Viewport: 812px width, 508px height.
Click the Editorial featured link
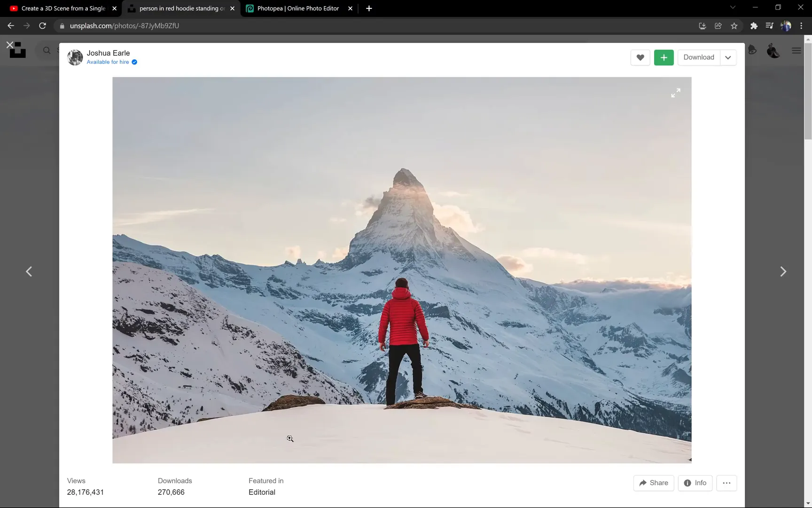[262, 492]
